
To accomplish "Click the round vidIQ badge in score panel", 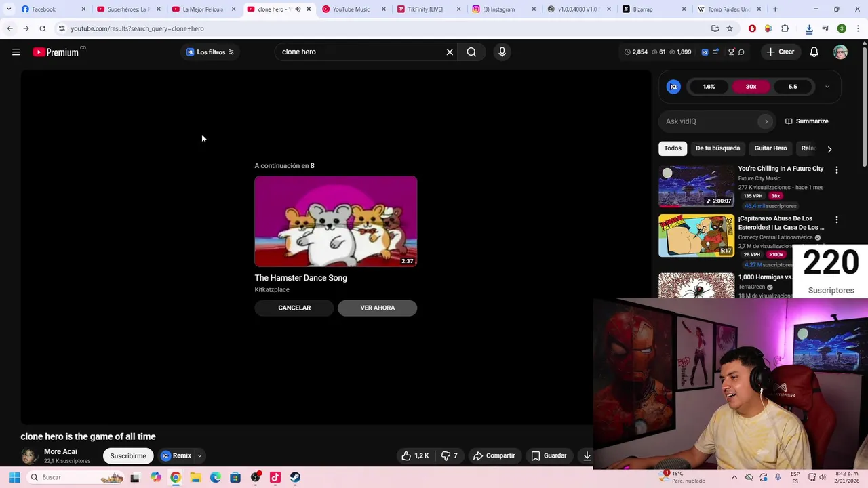I will [673, 87].
